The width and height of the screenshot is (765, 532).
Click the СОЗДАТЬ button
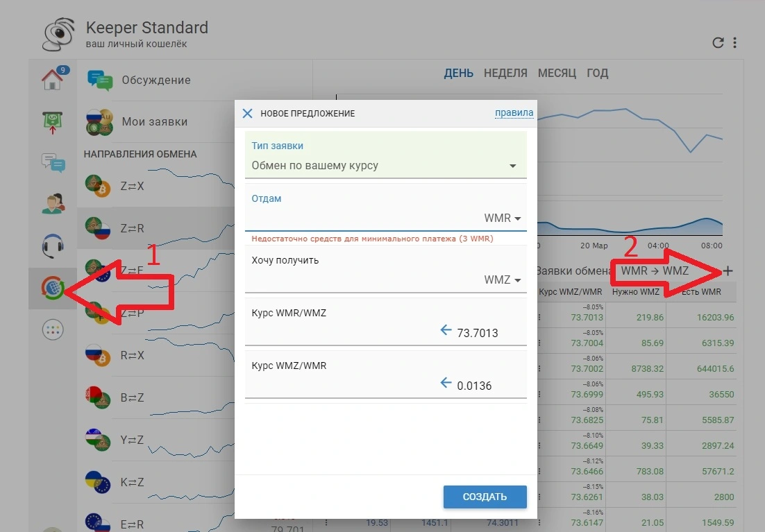click(485, 497)
